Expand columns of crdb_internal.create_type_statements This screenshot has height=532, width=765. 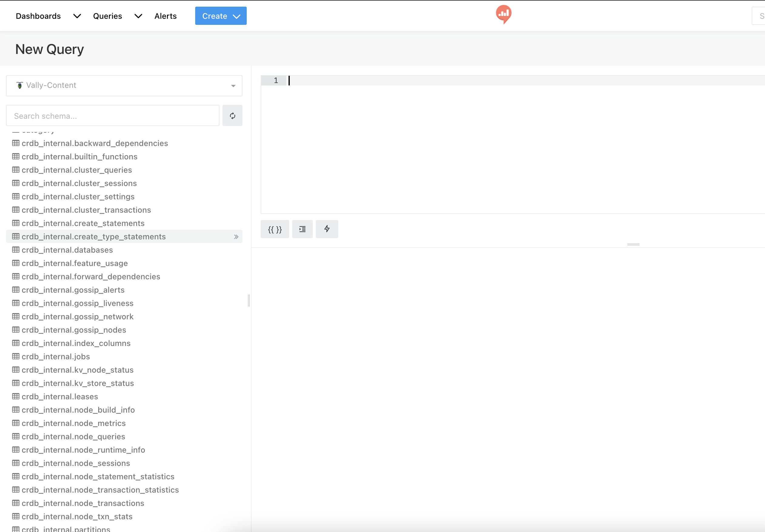237,237
